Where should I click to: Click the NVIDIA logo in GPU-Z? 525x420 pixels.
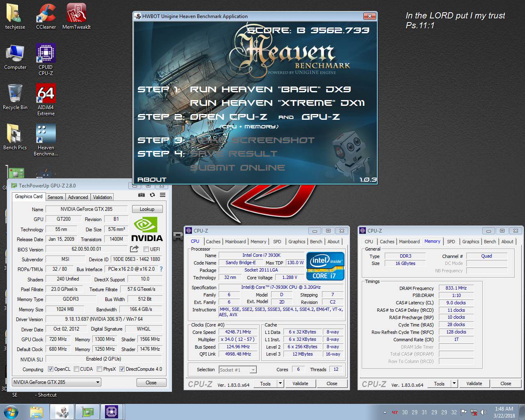[147, 230]
